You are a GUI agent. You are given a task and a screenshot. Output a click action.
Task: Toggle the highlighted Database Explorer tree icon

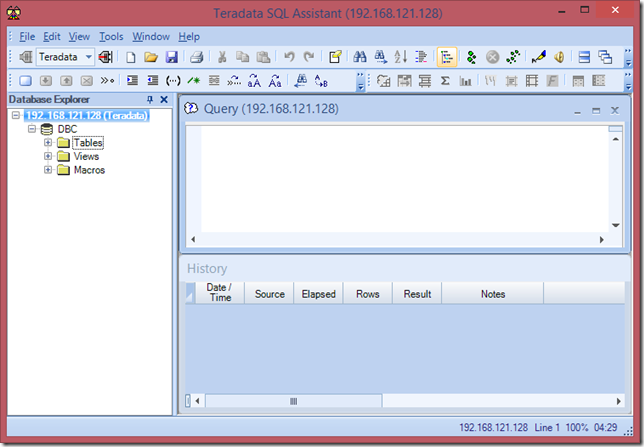[x=446, y=57]
